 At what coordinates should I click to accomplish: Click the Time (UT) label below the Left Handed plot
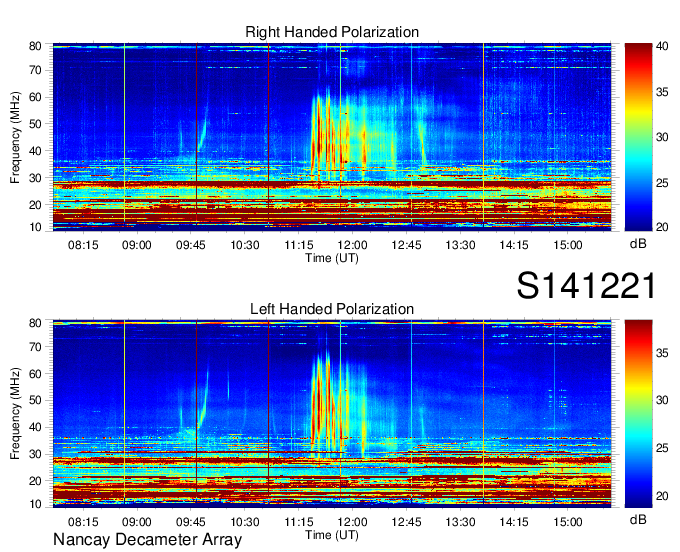[x=332, y=535]
